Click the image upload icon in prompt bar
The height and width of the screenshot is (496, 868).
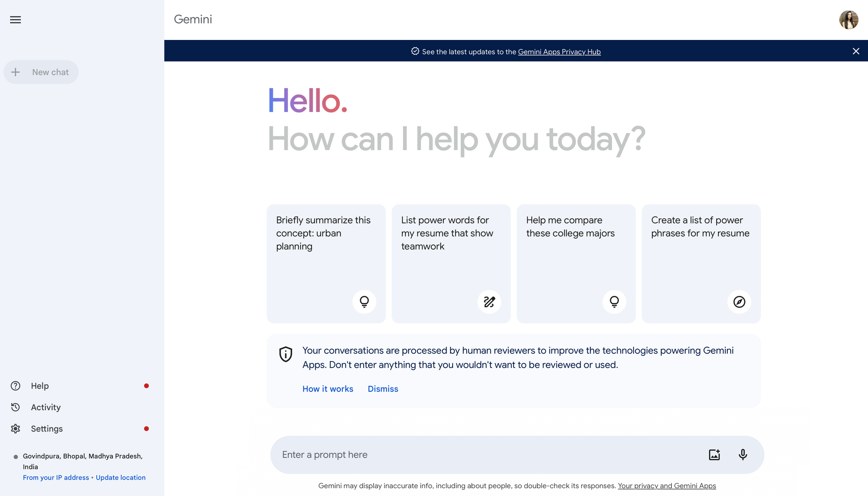(714, 454)
